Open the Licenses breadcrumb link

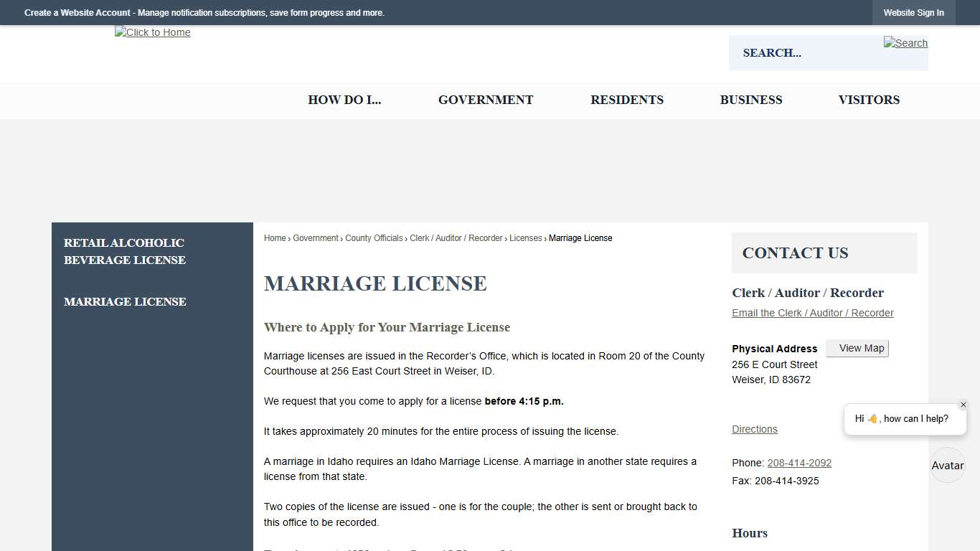point(526,237)
